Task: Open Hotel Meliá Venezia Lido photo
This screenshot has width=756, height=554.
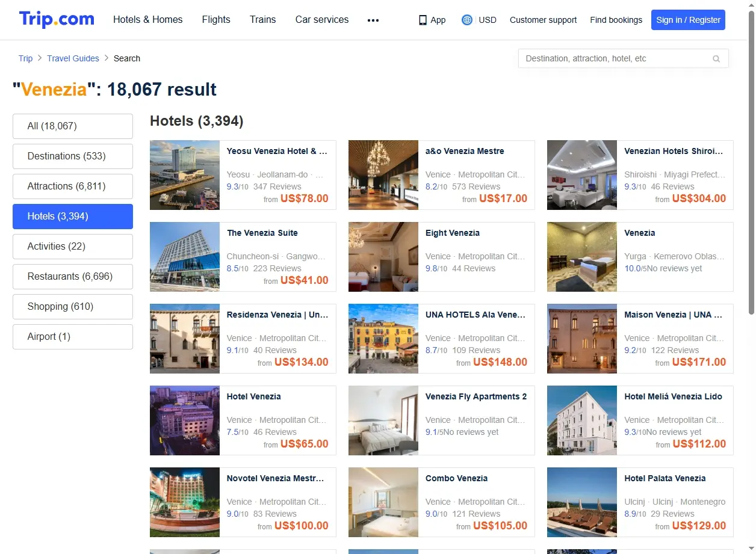Action: click(x=582, y=420)
